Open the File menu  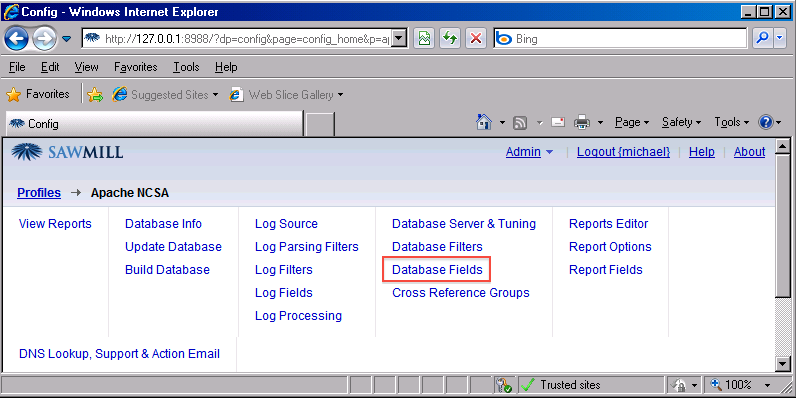tap(17, 67)
